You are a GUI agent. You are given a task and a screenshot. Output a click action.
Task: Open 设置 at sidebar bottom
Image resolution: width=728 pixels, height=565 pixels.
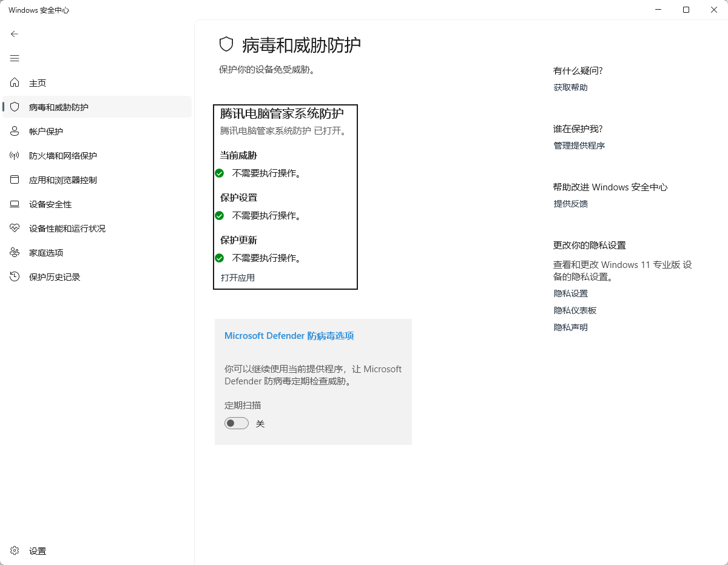97,551
